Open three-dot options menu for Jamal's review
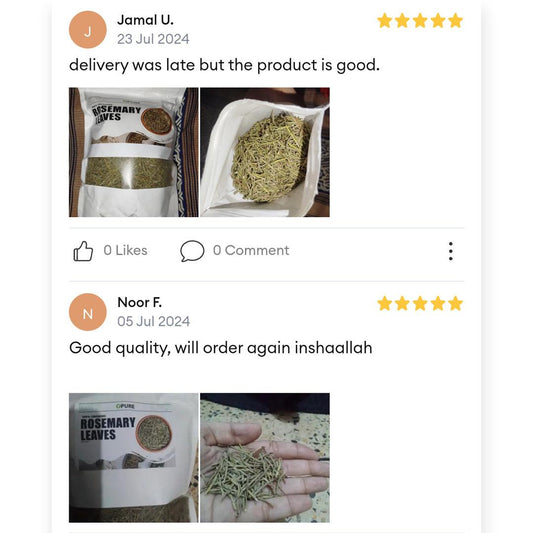 [x=450, y=251]
